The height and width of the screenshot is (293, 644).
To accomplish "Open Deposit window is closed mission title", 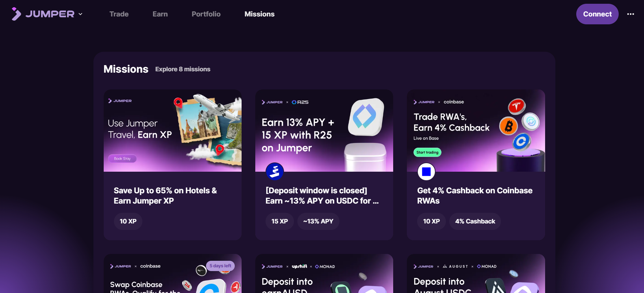I will [x=322, y=196].
